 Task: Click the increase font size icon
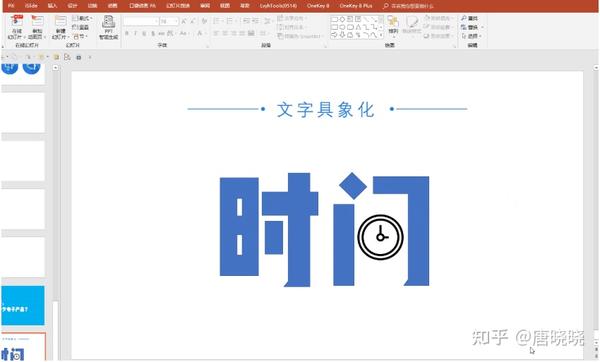tap(184, 21)
